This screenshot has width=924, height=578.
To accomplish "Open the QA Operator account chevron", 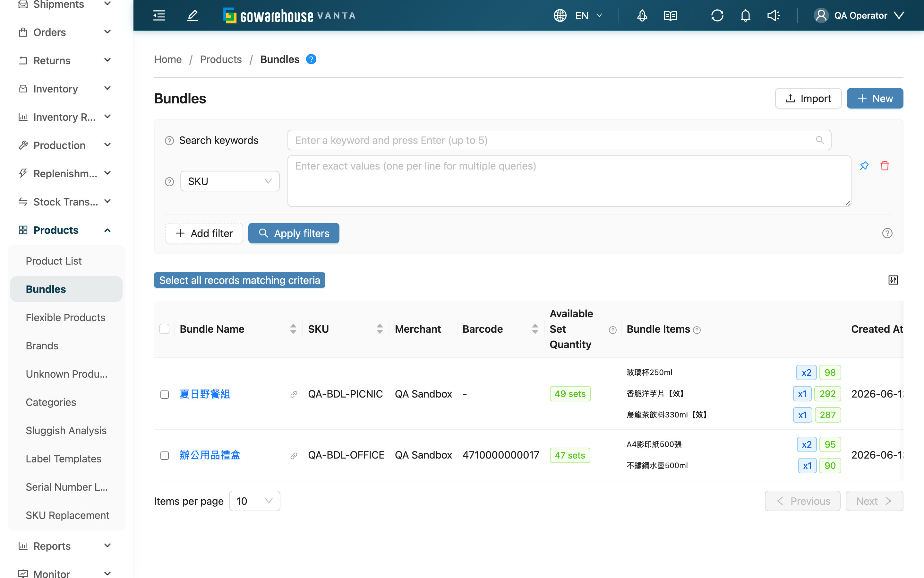I will [x=899, y=15].
